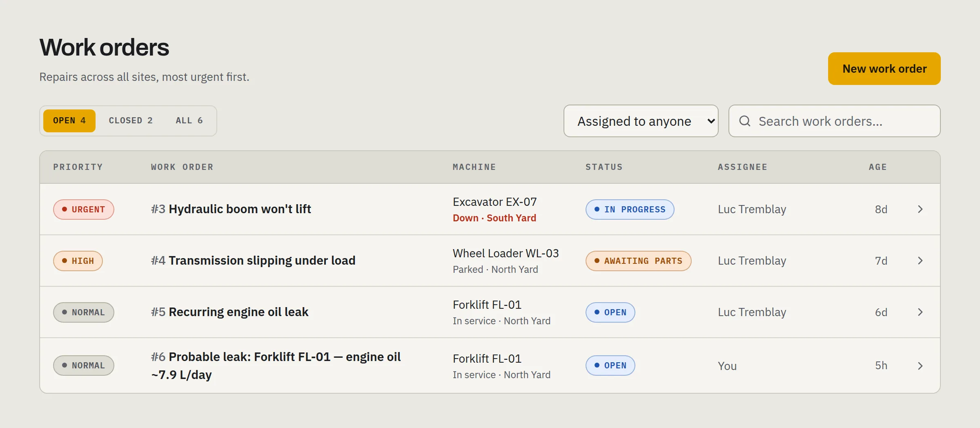Click the 8d age value
Image resolution: width=980 pixels, height=428 pixels.
tap(881, 210)
